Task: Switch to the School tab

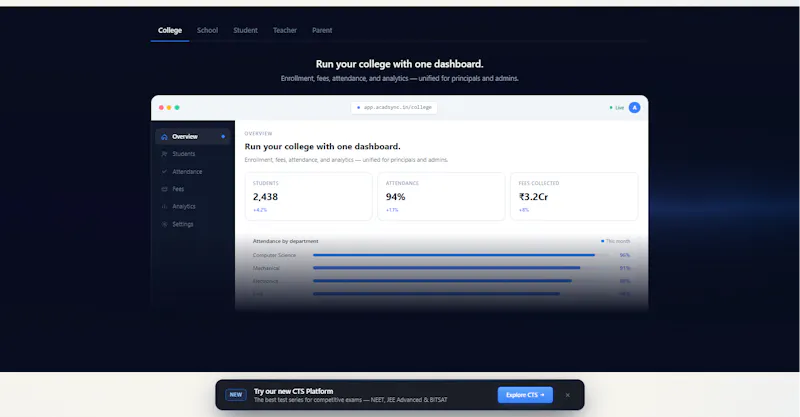Action: (207, 30)
